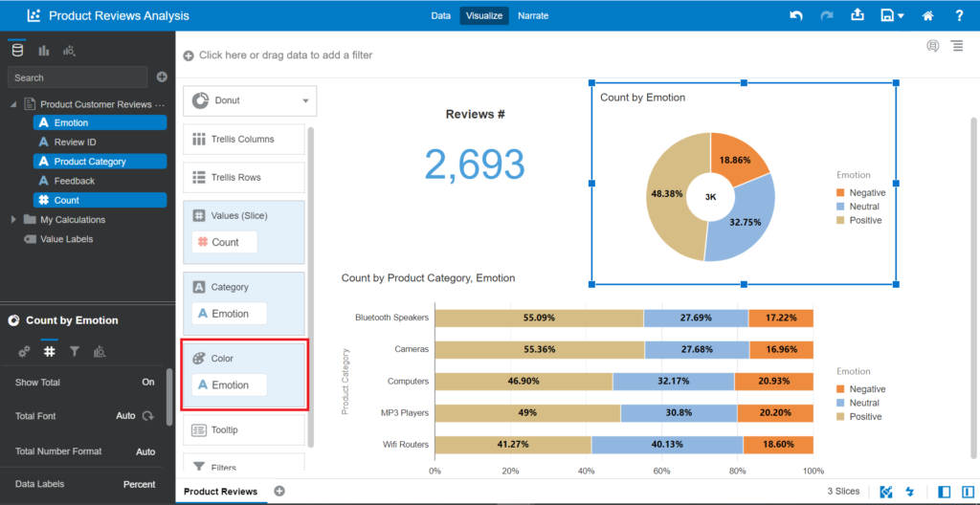Screen dimensions: 980x505
Task: Toggle the grammar panel visibility
Action: [968, 492]
